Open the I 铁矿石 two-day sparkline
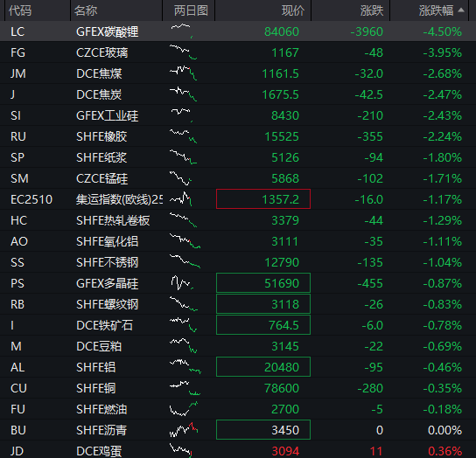The width and height of the screenshot is (476, 458). point(184,325)
